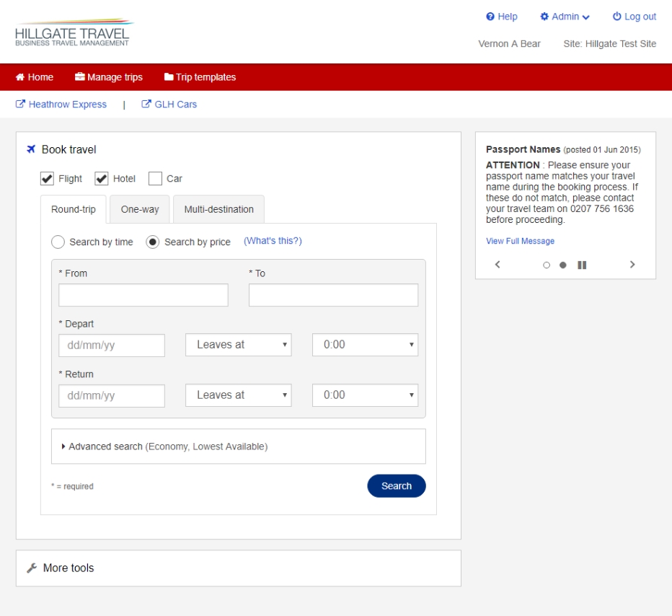Open Manage trips in the red navbar
The height and width of the screenshot is (616, 672).
pos(109,77)
